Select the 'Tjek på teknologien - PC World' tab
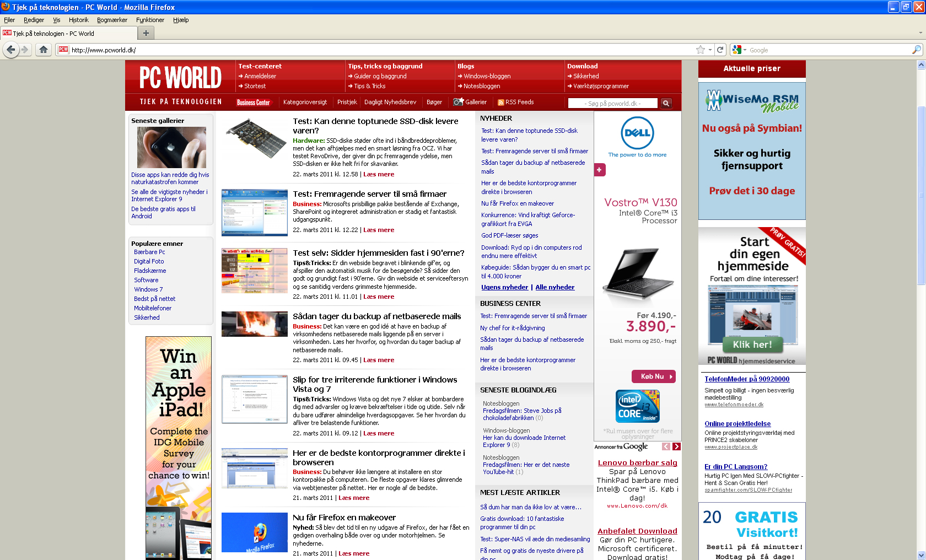The height and width of the screenshot is (560, 926). tap(68, 33)
